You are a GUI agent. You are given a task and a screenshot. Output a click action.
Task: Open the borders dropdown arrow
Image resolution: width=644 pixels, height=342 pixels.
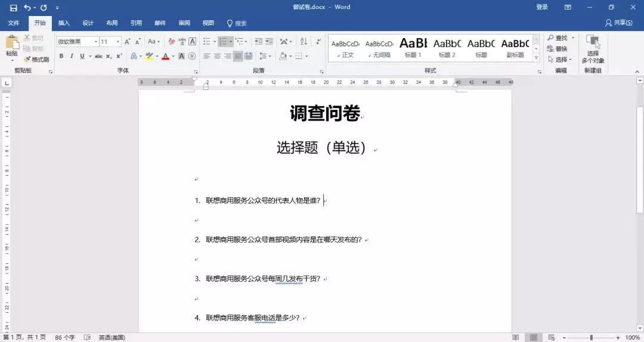click(x=306, y=56)
